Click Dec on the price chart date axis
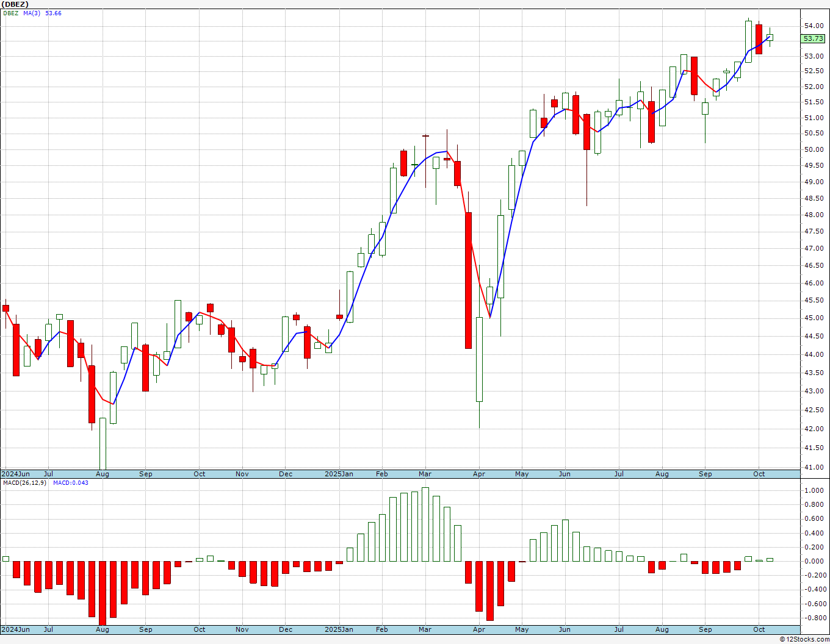 tap(286, 474)
